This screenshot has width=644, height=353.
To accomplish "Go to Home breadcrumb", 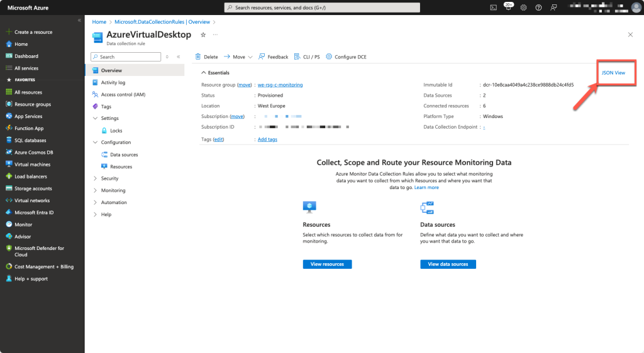I will click(99, 22).
